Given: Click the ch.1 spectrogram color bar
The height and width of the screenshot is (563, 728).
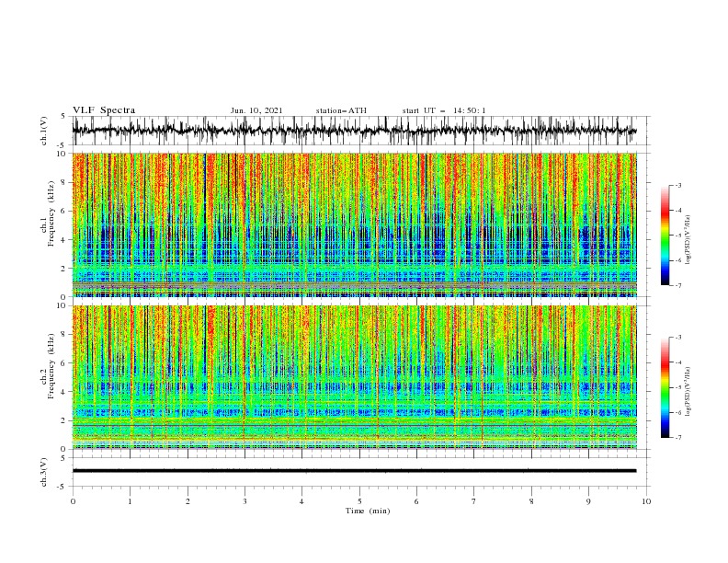Looking at the screenshot, I should [x=665, y=236].
